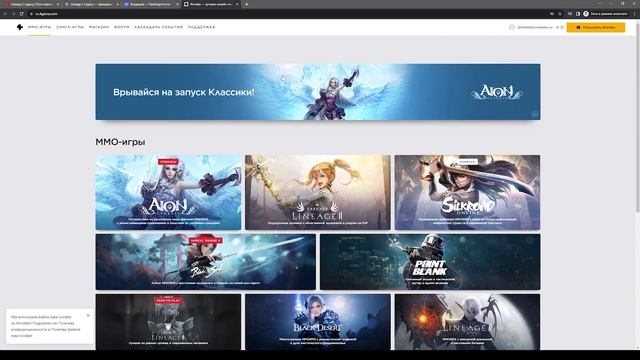Click the small info icon on Aion banner corner
Screen dimensions: 640x360
(x=535, y=114)
